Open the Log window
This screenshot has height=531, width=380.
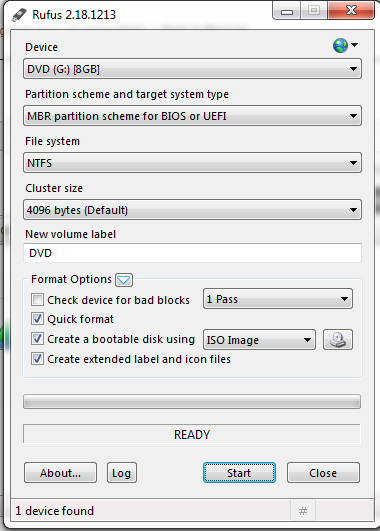tap(122, 473)
